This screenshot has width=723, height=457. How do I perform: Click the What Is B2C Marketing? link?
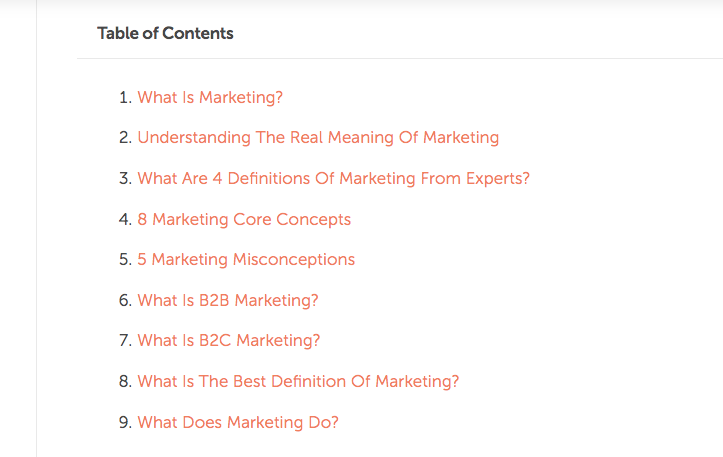point(228,341)
